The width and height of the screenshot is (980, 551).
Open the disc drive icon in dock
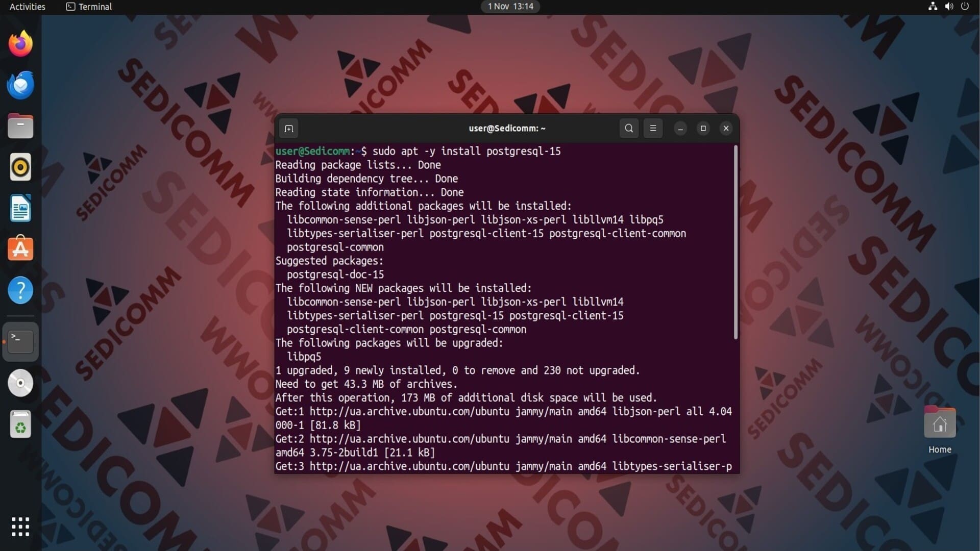20,383
